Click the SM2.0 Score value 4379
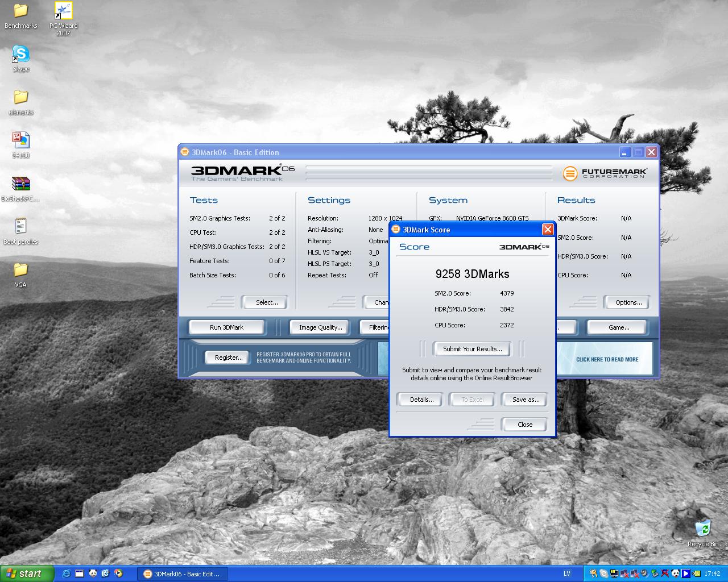 click(x=507, y=293)
